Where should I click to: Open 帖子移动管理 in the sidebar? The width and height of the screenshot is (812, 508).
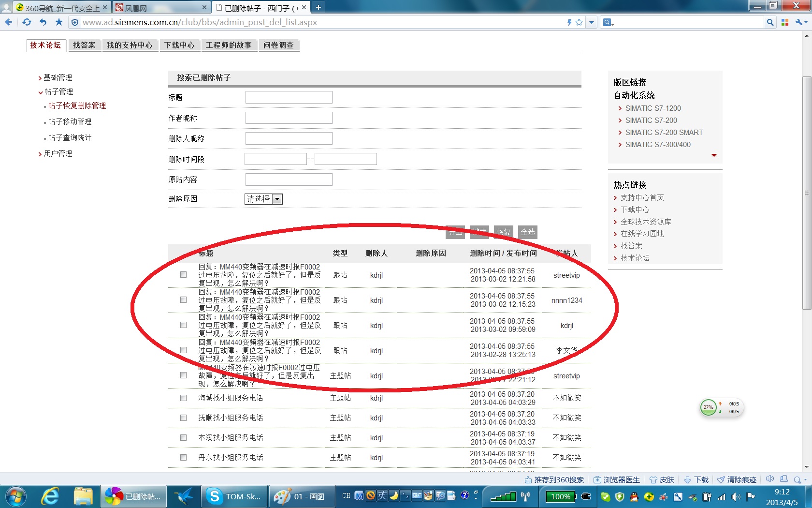70,121
